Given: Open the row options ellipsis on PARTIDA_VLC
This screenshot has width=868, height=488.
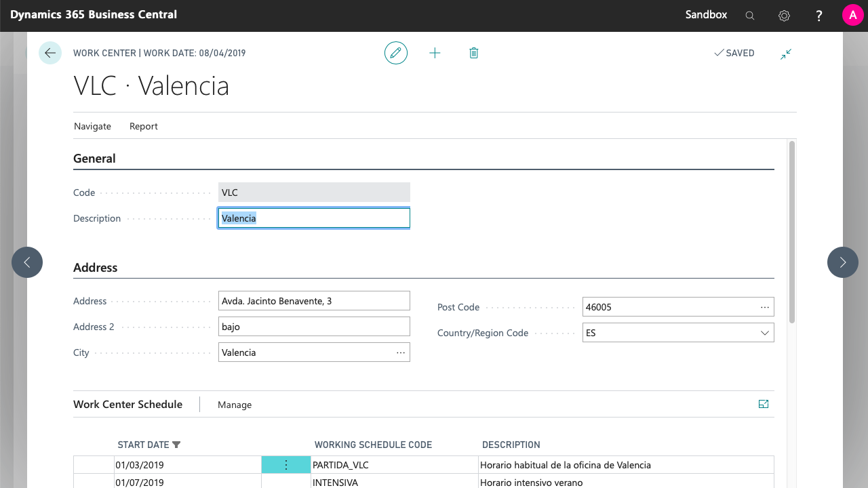Looking at the screenshot, I should coord(285,464).
